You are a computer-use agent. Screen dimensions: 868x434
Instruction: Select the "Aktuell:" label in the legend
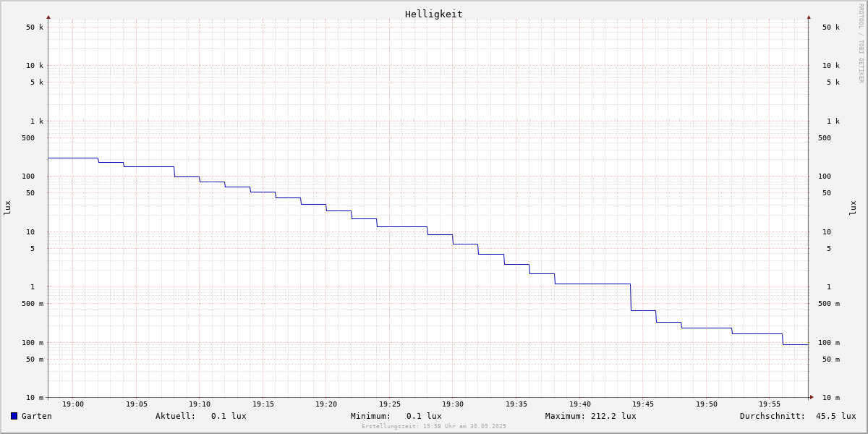[x=176, y=416]
